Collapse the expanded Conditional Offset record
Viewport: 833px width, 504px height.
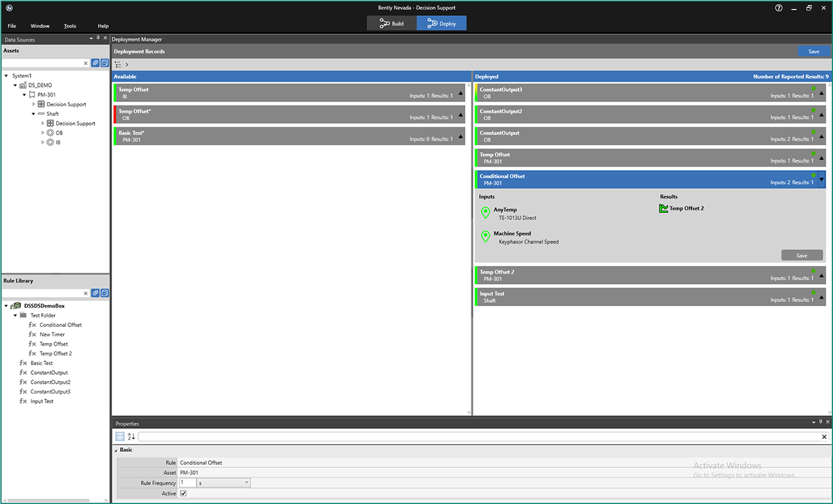822,179
